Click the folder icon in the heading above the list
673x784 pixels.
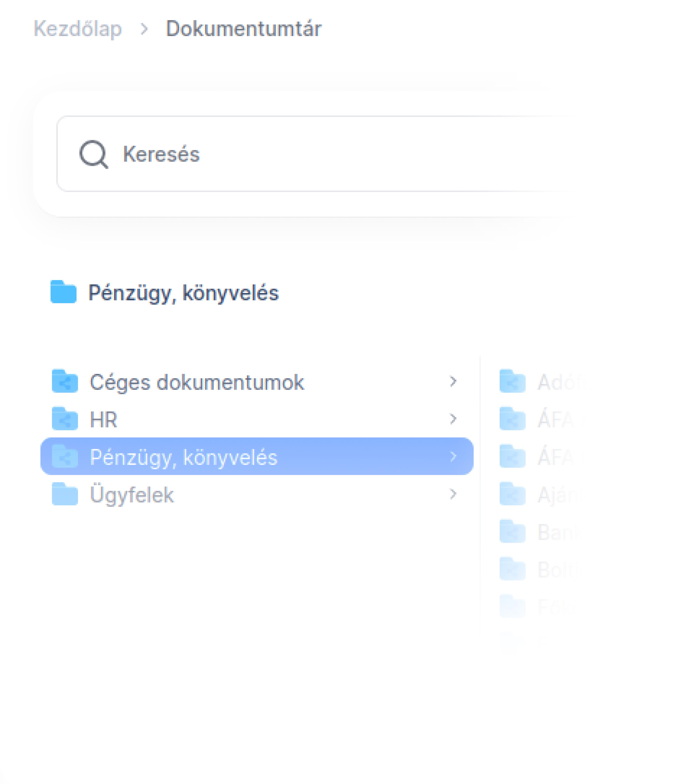click(64, 292)
